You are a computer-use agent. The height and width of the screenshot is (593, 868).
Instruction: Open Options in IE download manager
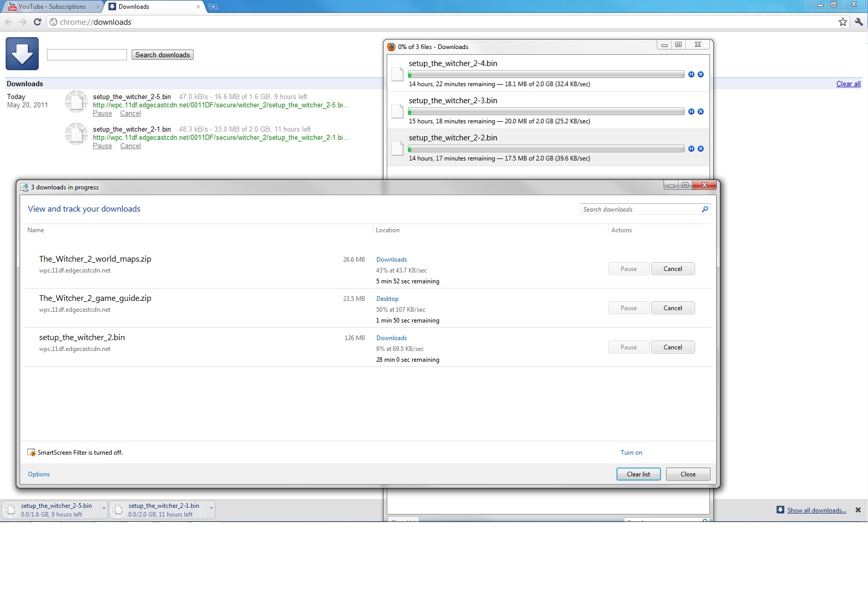tap(39, 474)
